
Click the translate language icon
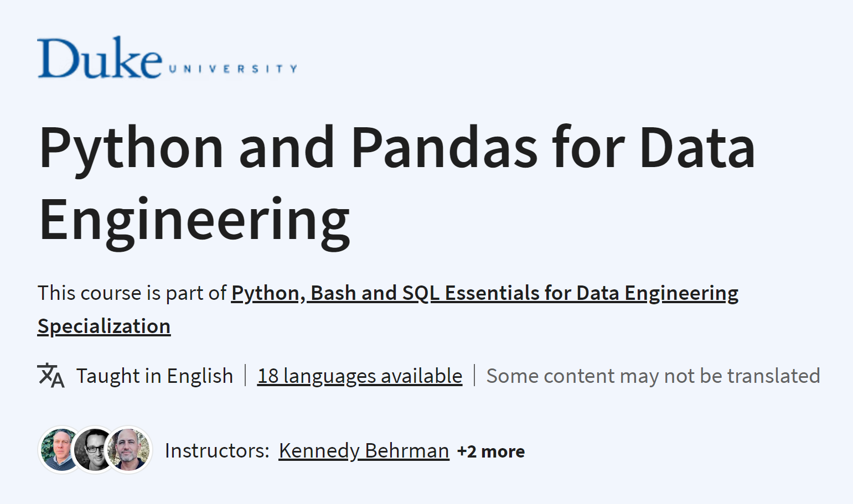[51, 376]
